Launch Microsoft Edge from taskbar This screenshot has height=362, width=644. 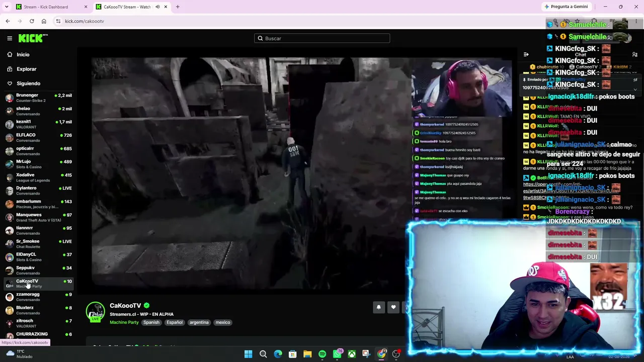coord(278,354)
